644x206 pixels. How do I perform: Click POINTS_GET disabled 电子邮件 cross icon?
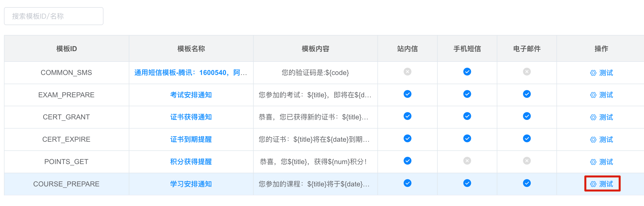pos(526,161)
